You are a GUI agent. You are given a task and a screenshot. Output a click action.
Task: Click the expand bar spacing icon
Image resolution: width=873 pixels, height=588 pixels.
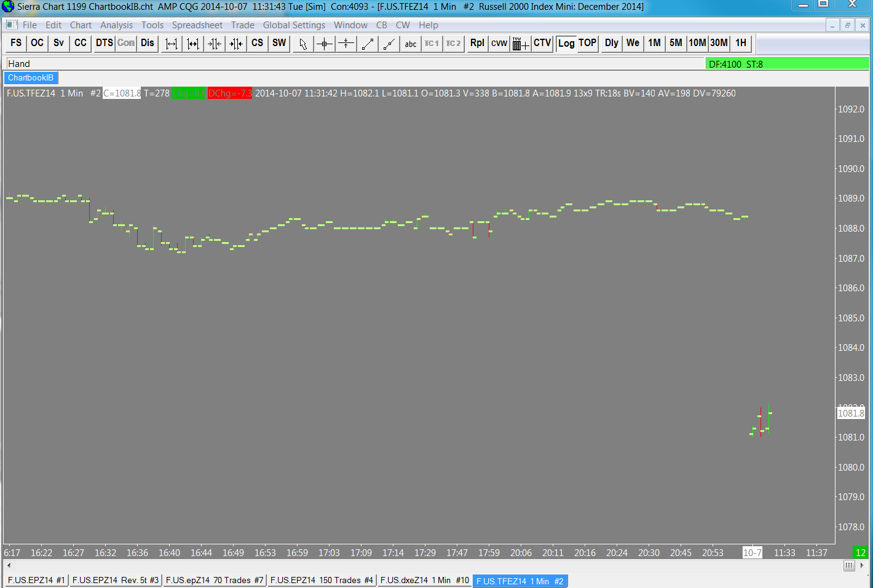(x=172, y=43)
